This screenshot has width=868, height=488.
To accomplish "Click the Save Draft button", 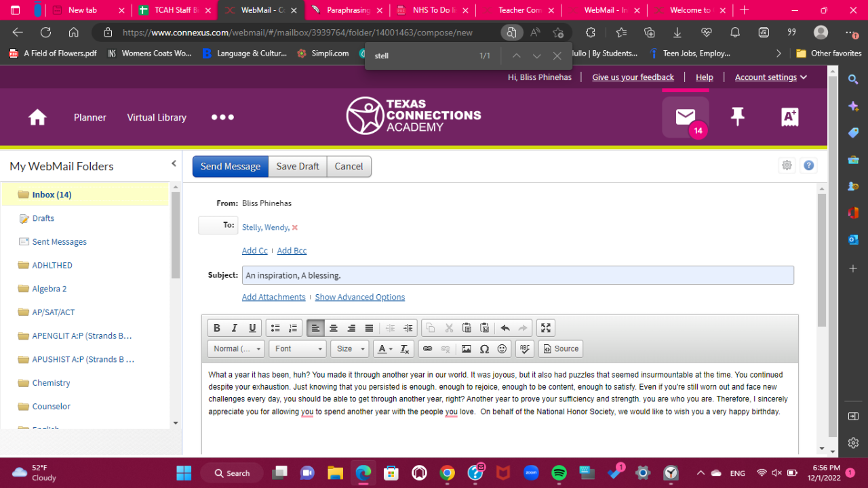I will 298,166.
